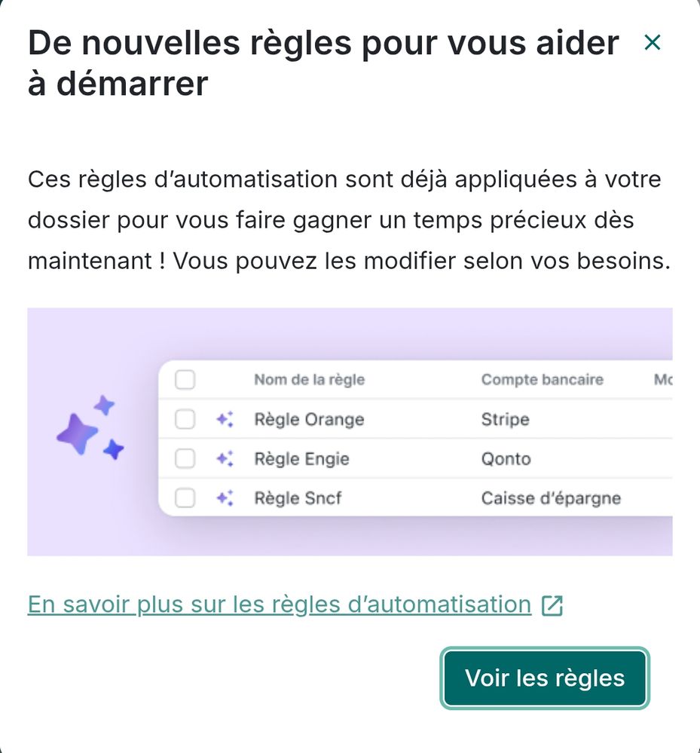The height and width of the screenshot is (753, 700).
Task: Click the Caisse d'épargne account cell
Action: coord(551,498)
